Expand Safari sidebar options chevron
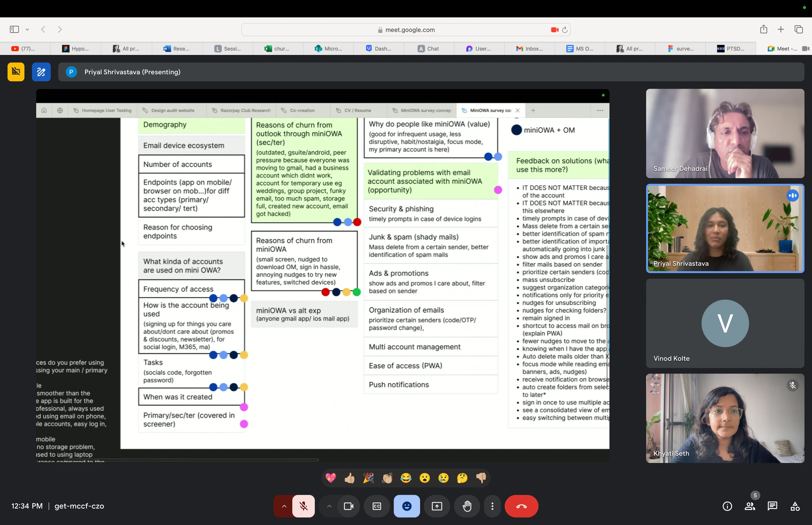This screenshot has width=812, height=525. click(x=27, y=30)
